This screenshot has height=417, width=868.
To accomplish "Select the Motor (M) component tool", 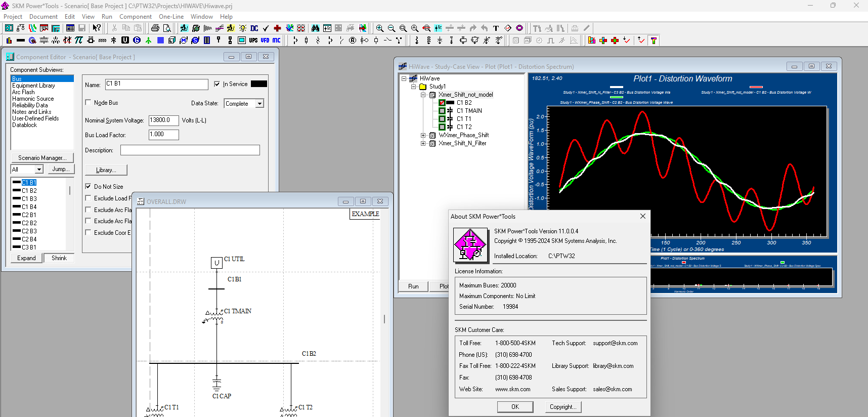I will click(x=183, y=40).
